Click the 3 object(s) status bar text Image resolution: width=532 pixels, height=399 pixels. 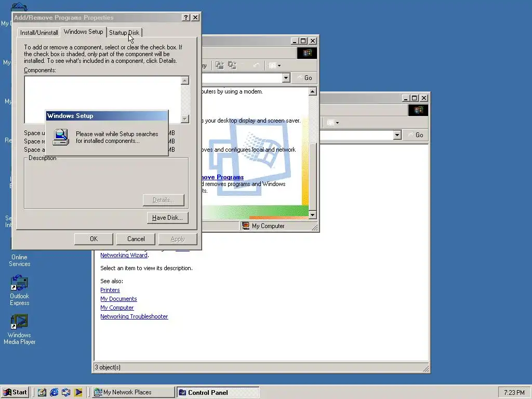108,367
